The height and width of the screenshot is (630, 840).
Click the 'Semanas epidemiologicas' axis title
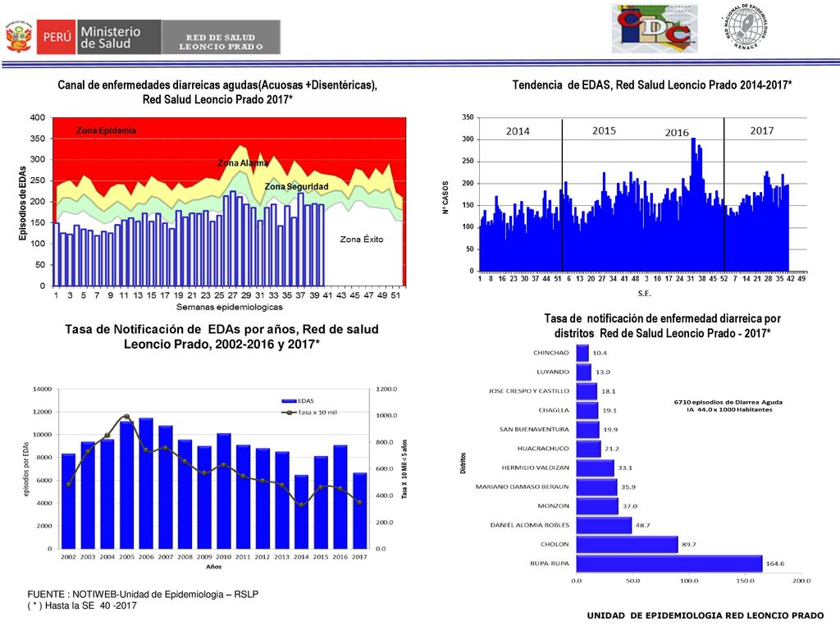point(230,307)
